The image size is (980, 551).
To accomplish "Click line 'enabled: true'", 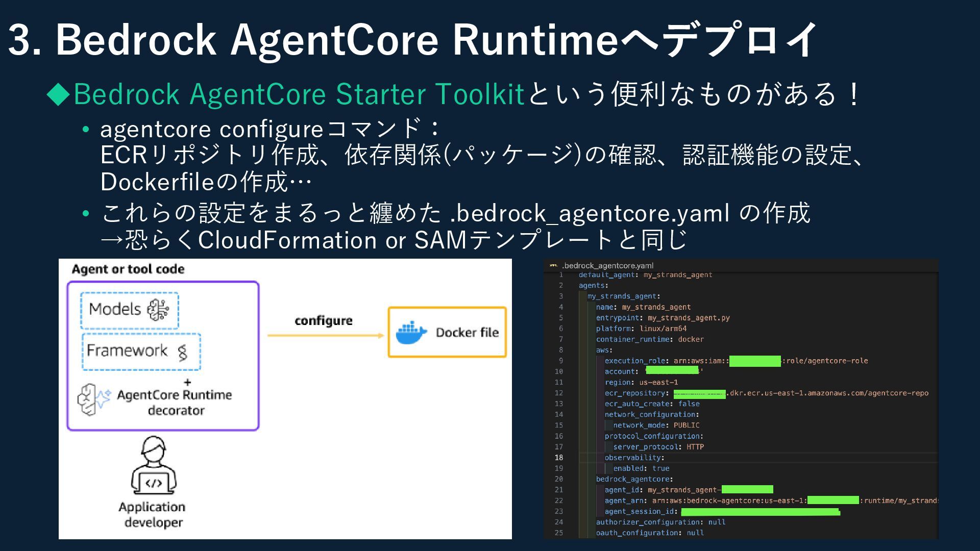I will pos(641,468).
